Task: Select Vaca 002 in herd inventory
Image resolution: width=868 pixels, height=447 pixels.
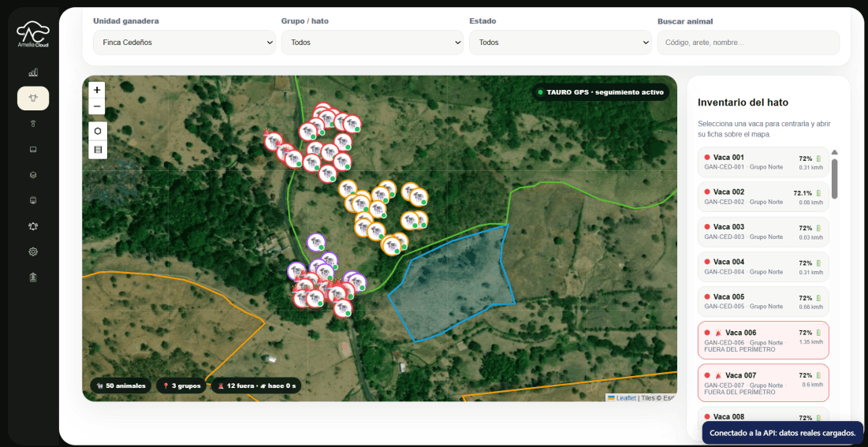Action: tap(763, 196)
